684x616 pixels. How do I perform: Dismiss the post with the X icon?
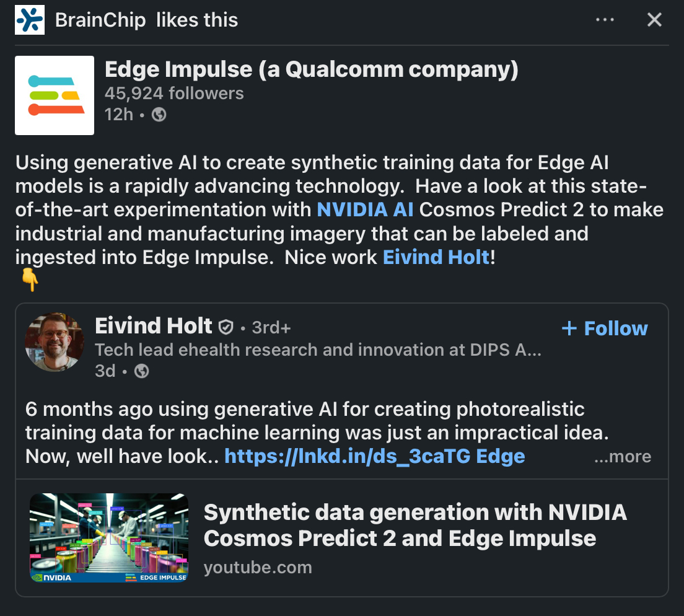pyautogui.click(x=654, y=20)
